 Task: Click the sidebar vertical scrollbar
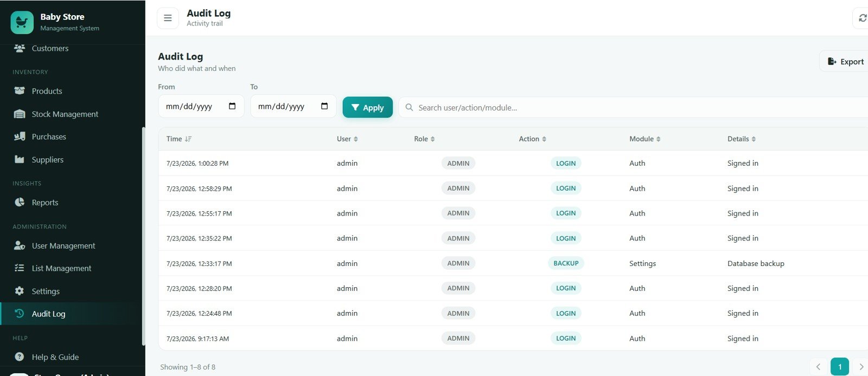(143, 236)
